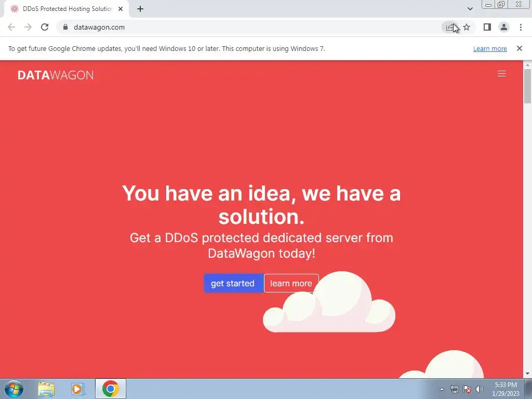Open the volume control tray icon
This screenshot has height=399, width=532.
480,389
